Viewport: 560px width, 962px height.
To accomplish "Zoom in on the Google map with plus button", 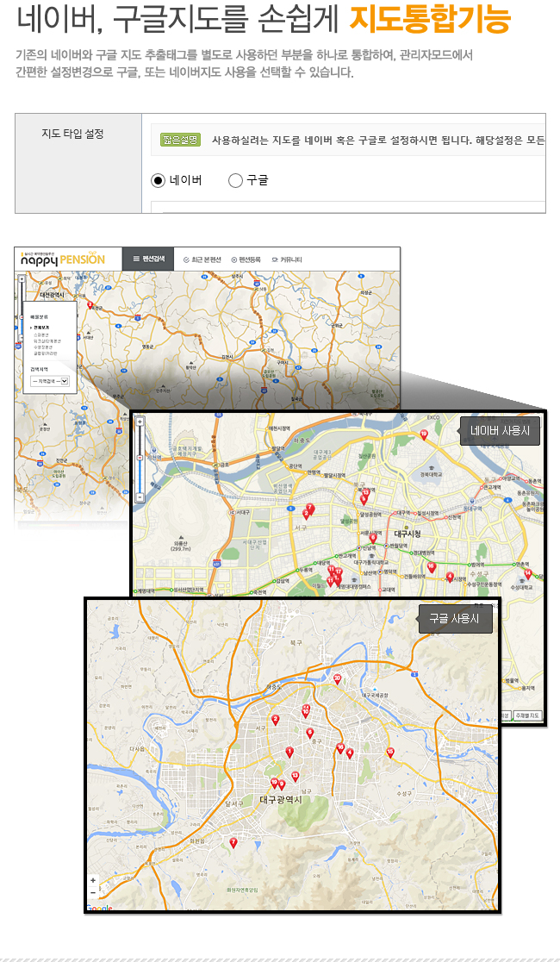I will click(x=93, y=880).
